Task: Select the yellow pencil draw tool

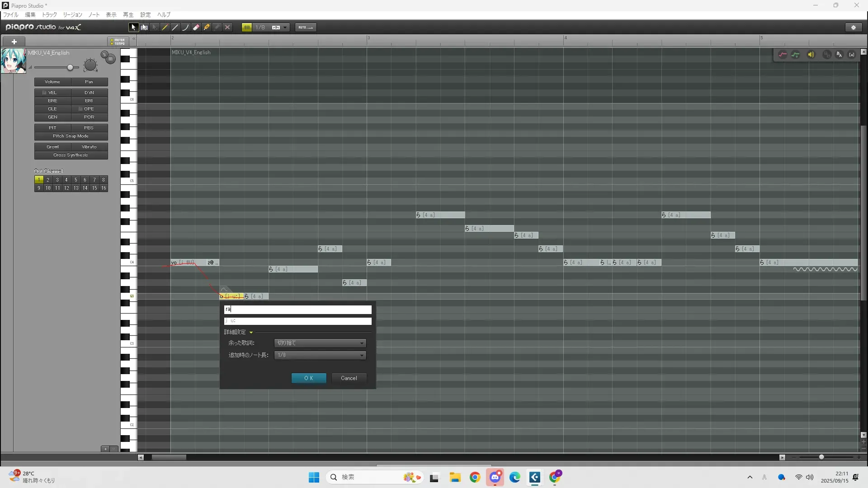Action: 165,28
